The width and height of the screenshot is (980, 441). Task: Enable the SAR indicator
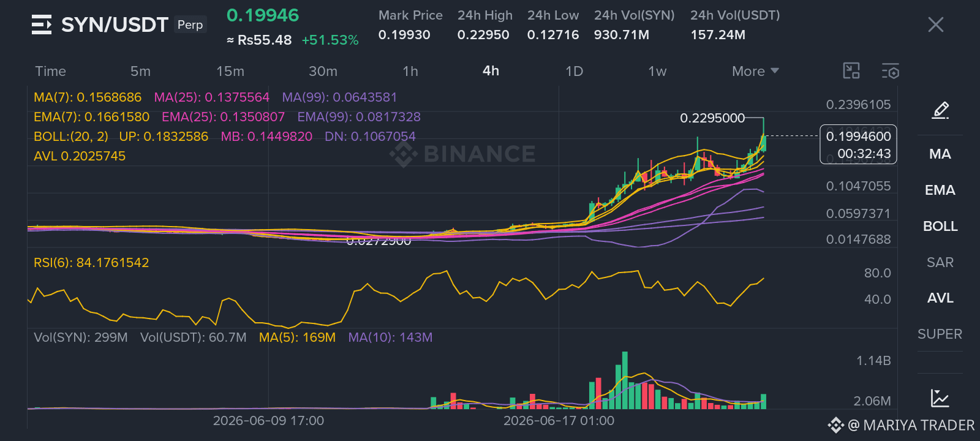[940, 262]
